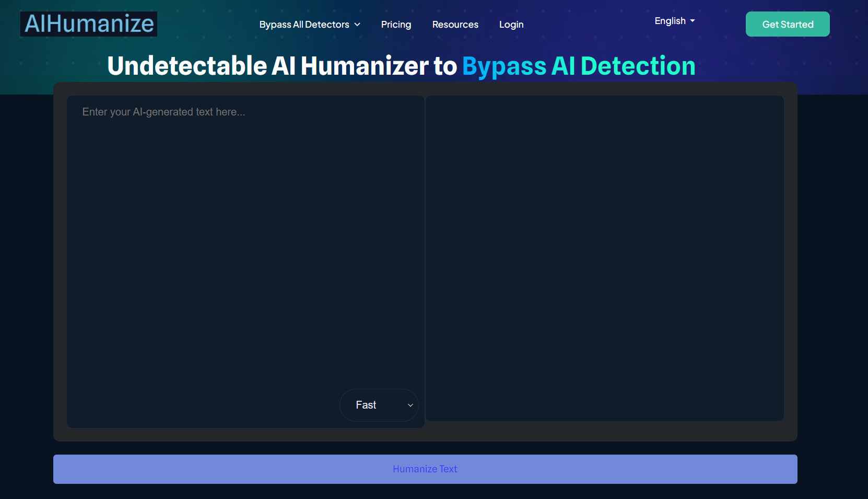
Task: Open the Pricing page
Action: [396, 24]
